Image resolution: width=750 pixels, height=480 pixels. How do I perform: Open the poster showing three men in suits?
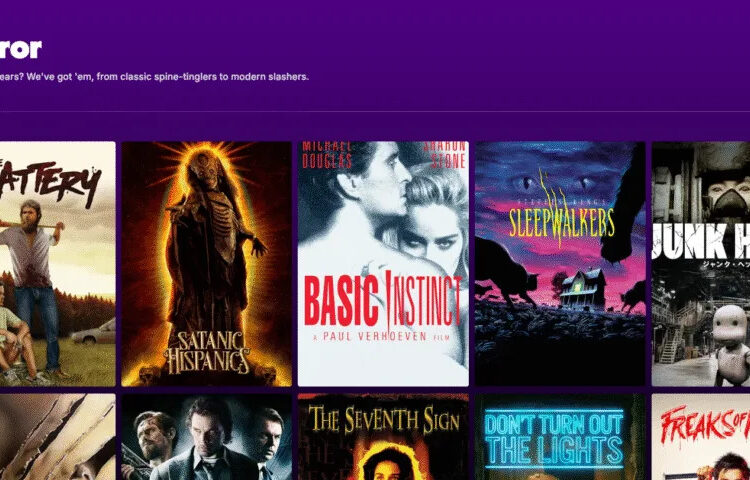tap(207, 437)
